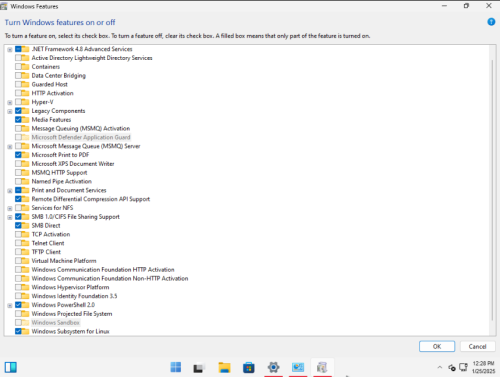This screenshot has height=377, width=500.
Task: Select Windows Communication Foundation HTTP Activation
Action: [103, 269]
